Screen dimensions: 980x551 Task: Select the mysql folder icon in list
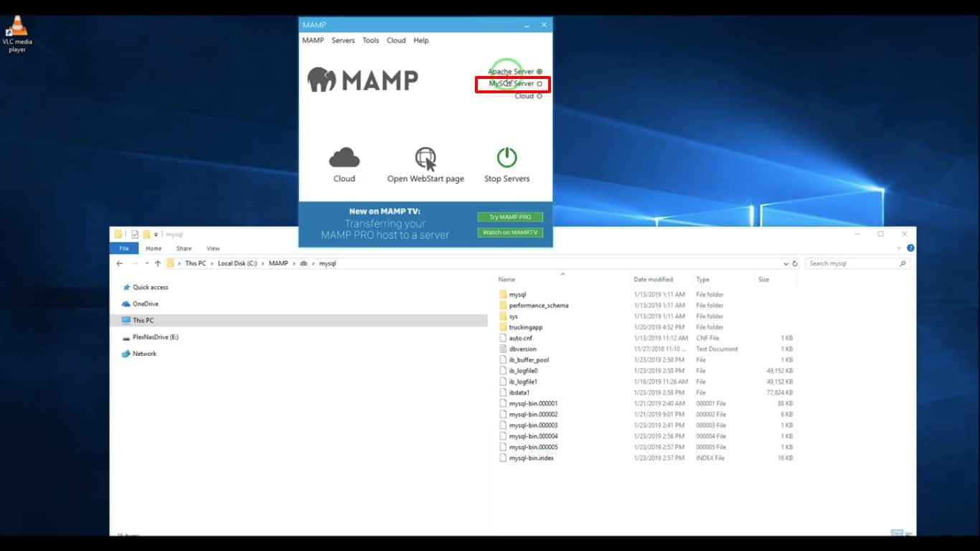click(x=503, y=294)
